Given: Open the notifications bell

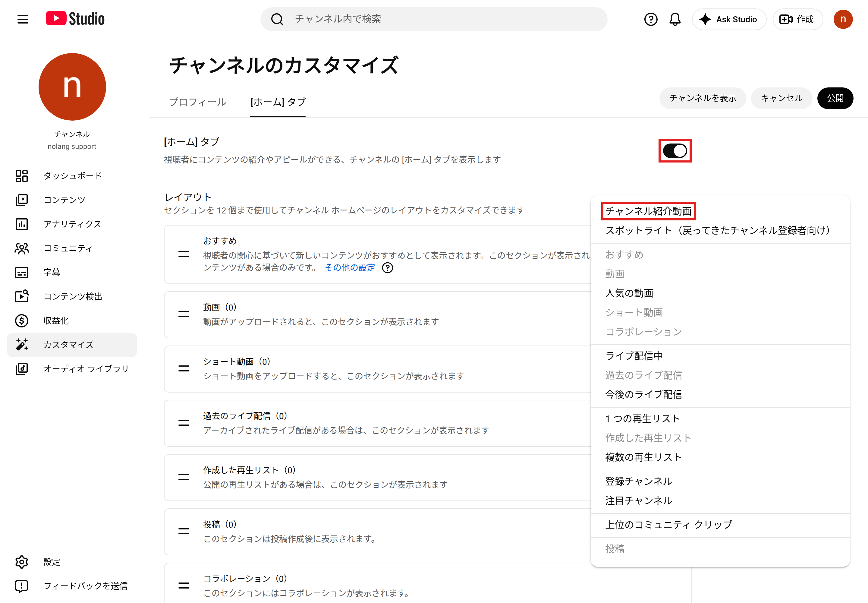Looking at the screenshot, I should (675, 19).
